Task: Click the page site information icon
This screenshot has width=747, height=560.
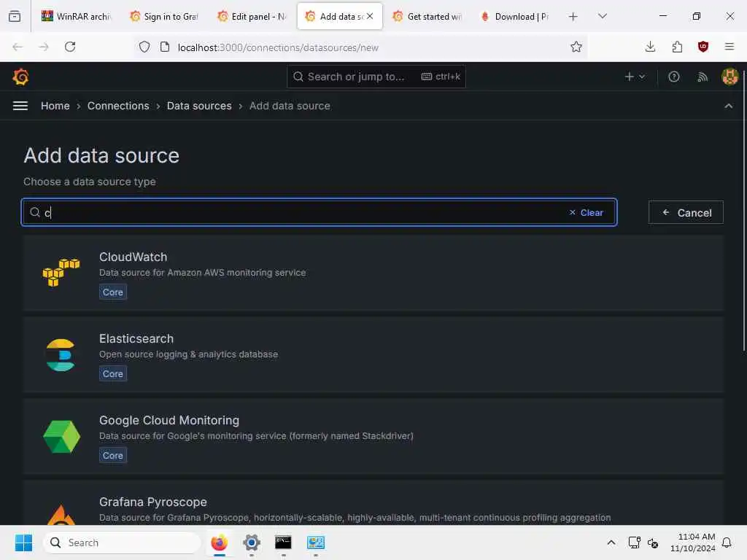Action: 165,47
